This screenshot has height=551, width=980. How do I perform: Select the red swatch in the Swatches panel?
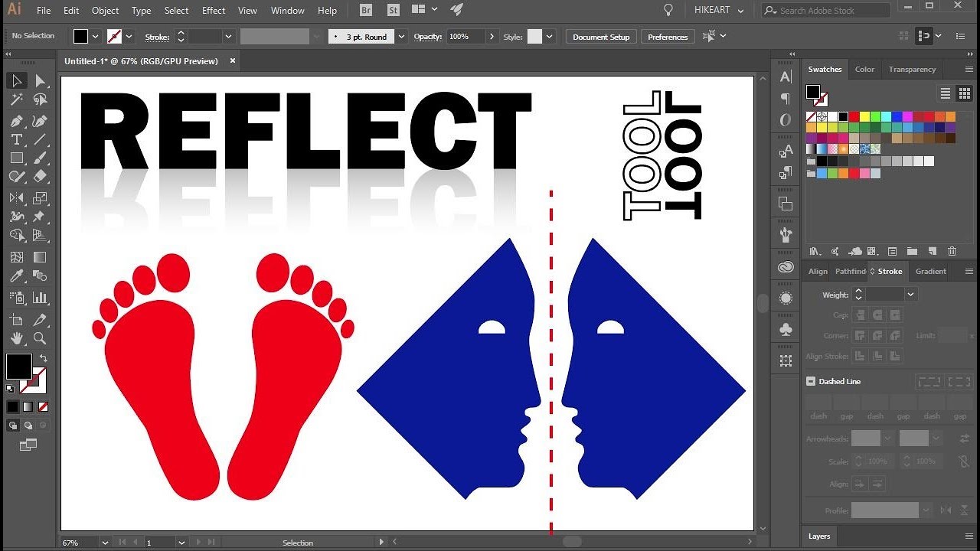tap(854, 116)
